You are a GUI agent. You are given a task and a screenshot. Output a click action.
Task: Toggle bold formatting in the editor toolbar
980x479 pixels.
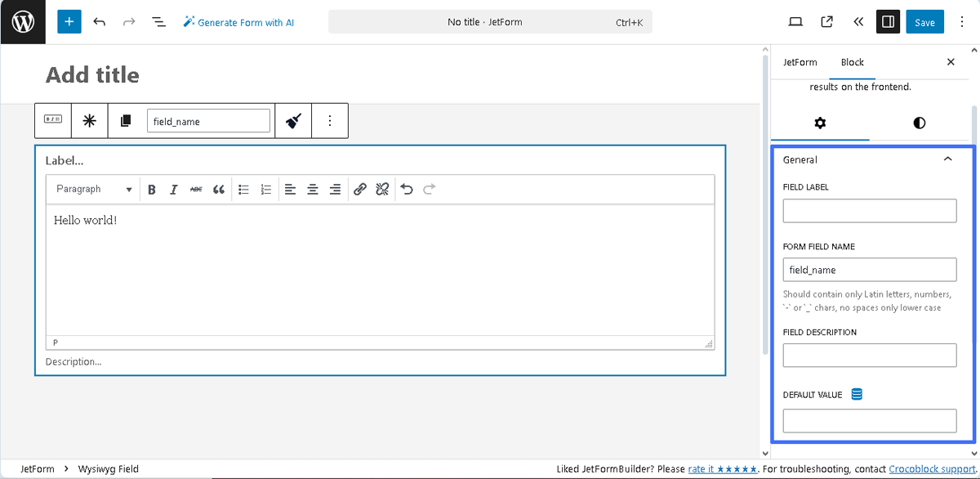point(152,189)
